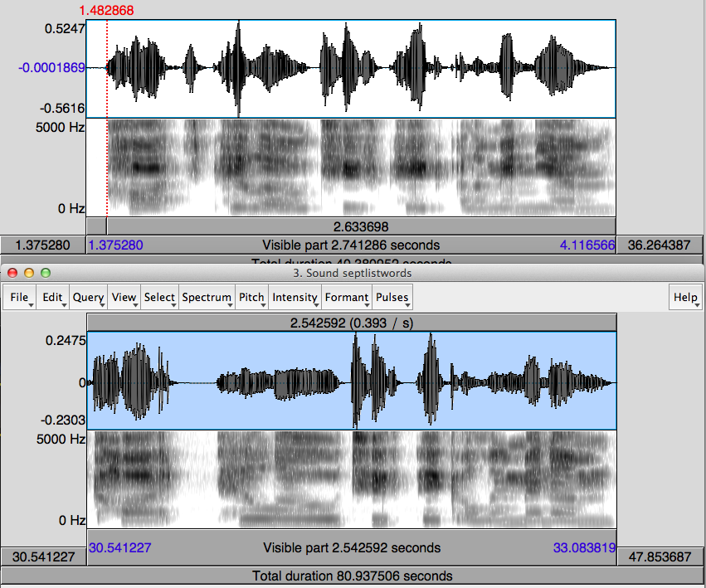Open the Spectrum menu
706x588 pixels.
(207, 297)
